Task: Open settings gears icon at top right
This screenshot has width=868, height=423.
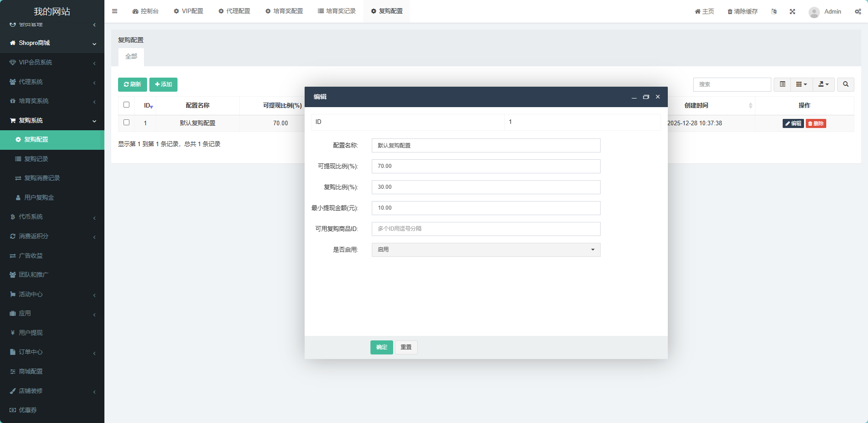Action: 858,11
